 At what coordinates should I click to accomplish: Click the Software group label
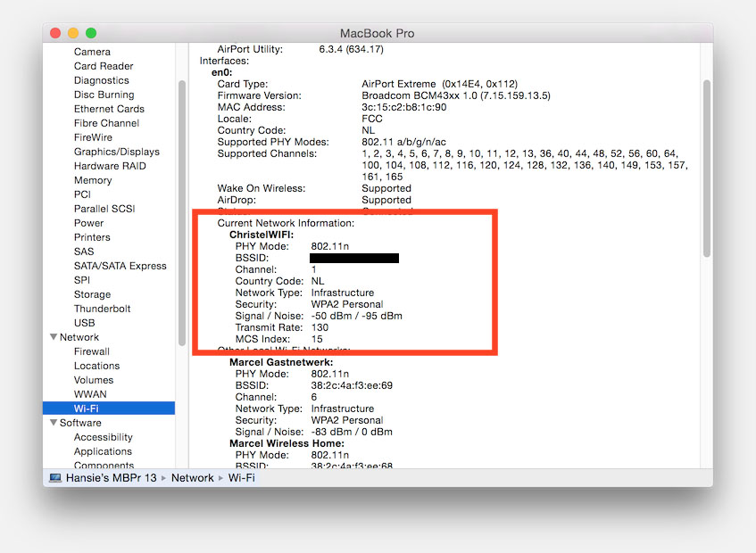pos(80,423)
